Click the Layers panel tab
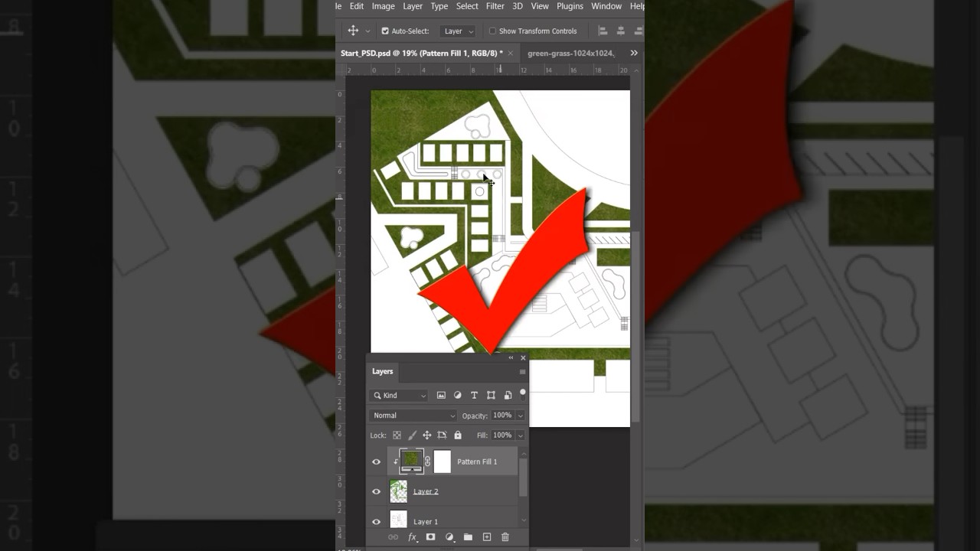The height and width of the screenshot is (551, 980). [x=383, y=371]
